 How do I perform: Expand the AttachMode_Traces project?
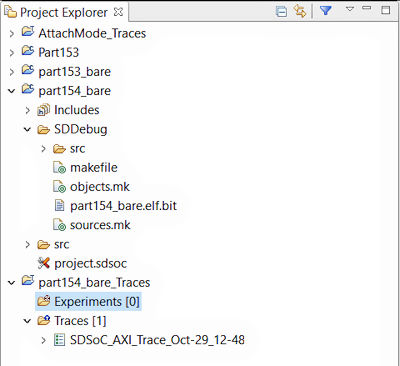(x=12, y=34)
